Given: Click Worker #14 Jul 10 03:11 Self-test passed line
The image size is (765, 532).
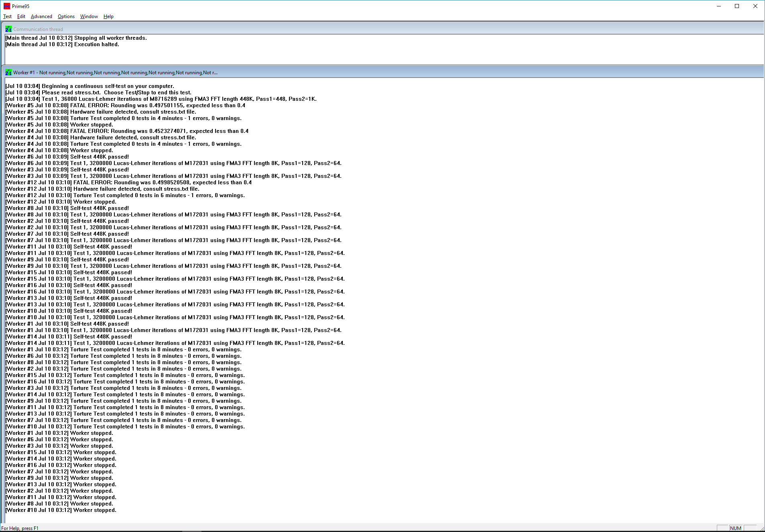Looking at the screenshot, I should pos(69,336).
